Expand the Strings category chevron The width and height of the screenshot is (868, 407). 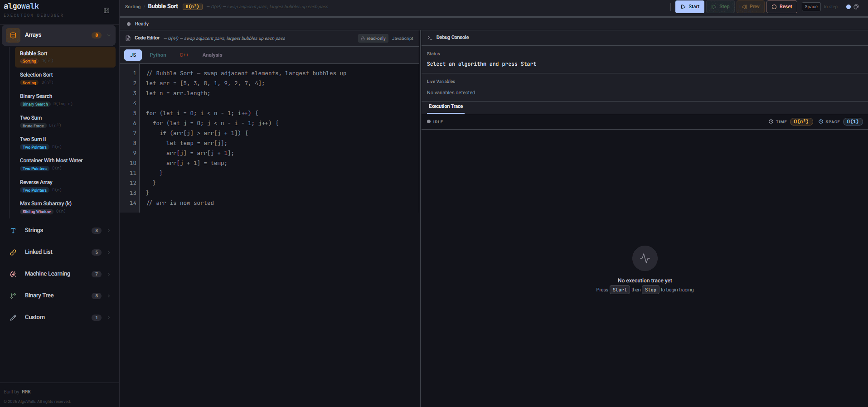tap(109, 231)
